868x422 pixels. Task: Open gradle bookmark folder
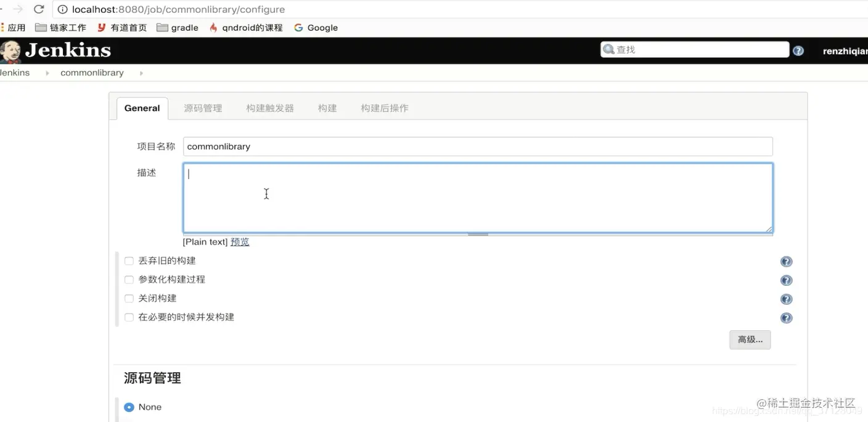coord(178,28)
